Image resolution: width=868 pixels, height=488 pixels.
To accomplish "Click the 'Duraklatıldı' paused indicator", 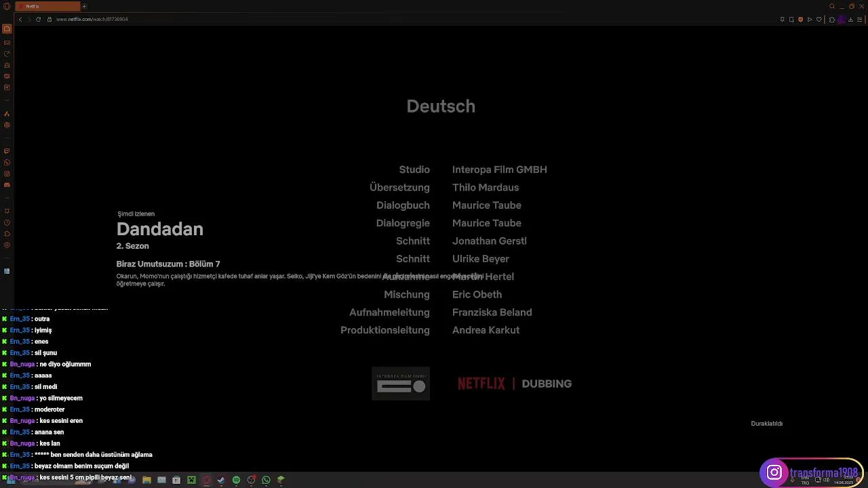I will click(x=767, y=424).
